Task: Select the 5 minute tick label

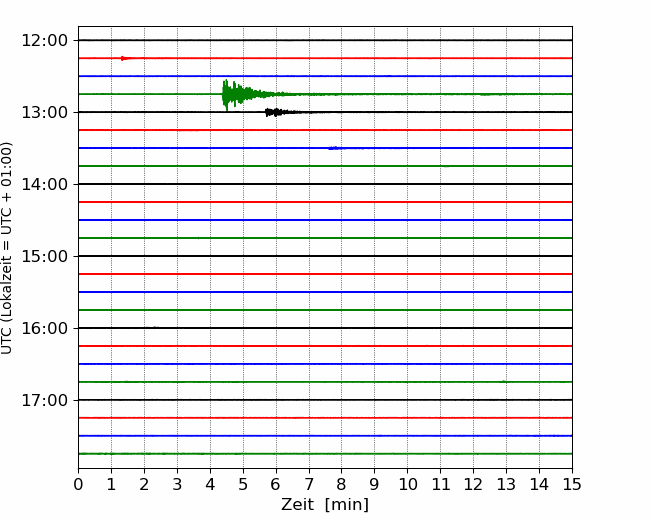Action: [243, 485]
